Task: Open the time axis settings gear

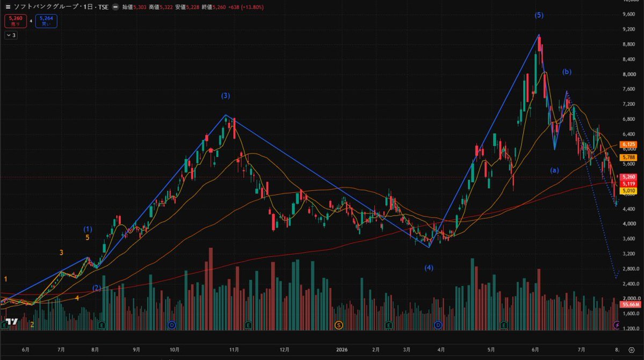Action: tap(632, 350)
